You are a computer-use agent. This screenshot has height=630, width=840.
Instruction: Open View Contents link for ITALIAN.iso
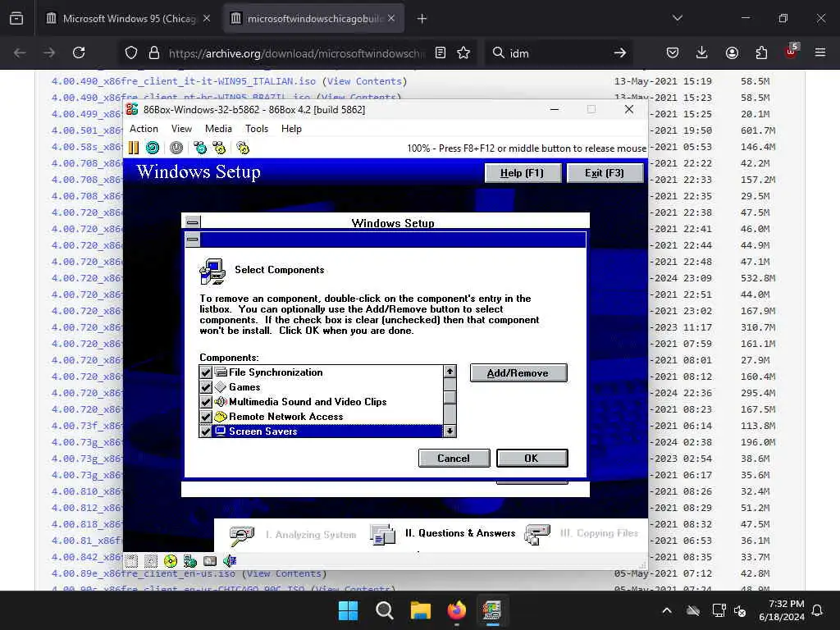(364, 81)
